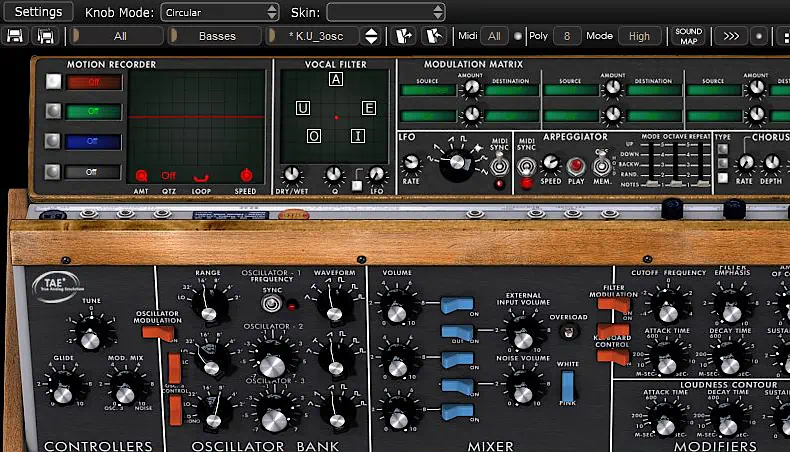Open the Poly voices value 8

[566, 36]
